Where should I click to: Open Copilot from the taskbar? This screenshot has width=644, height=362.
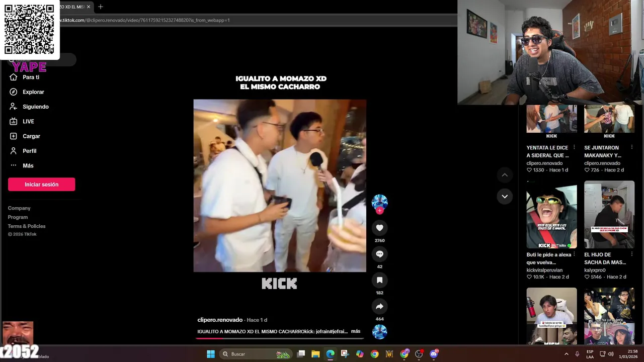[360, 354]
